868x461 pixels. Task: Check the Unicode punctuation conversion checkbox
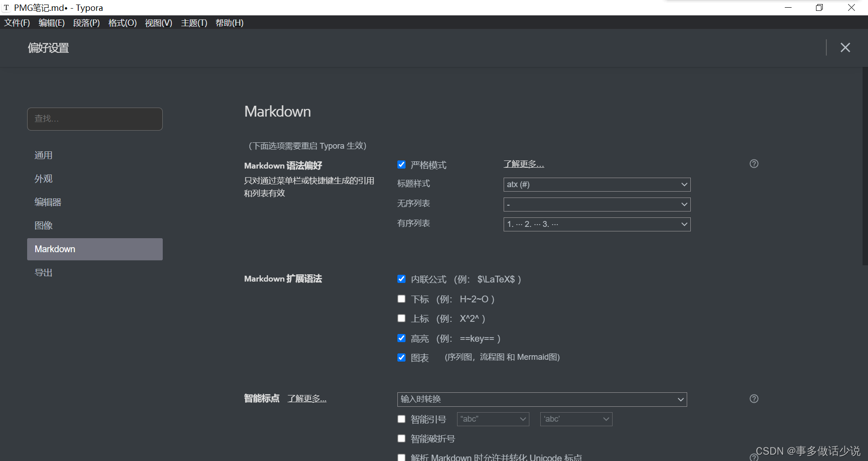point(401,457)
